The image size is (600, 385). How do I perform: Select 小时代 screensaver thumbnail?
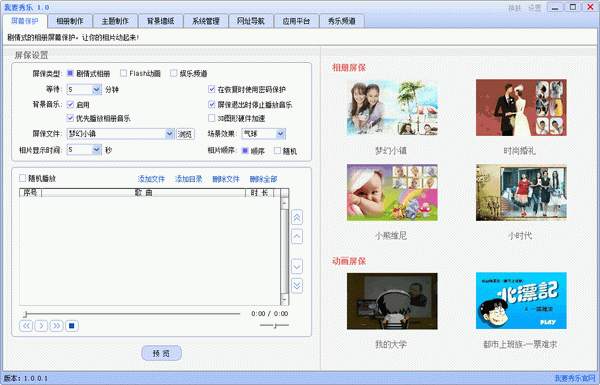tap(521, 192)
